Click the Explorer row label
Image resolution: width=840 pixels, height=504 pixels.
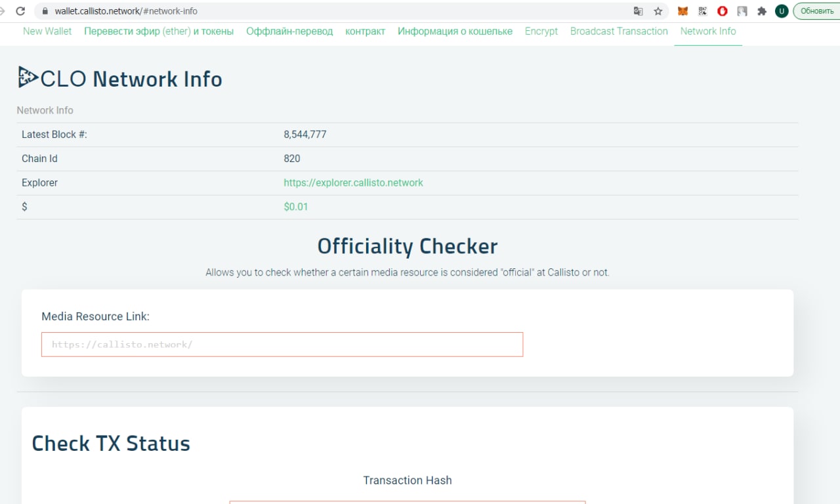39,182
